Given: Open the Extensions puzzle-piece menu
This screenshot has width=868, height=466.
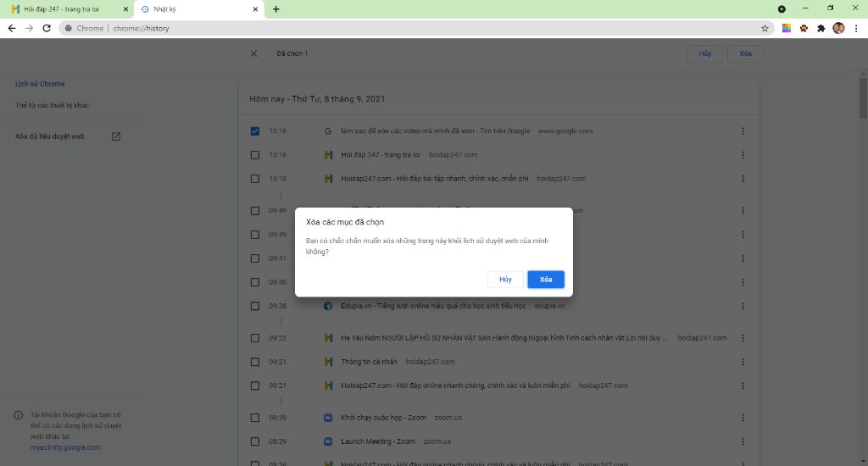Looking at the screenshot, I should coord(821,28).
